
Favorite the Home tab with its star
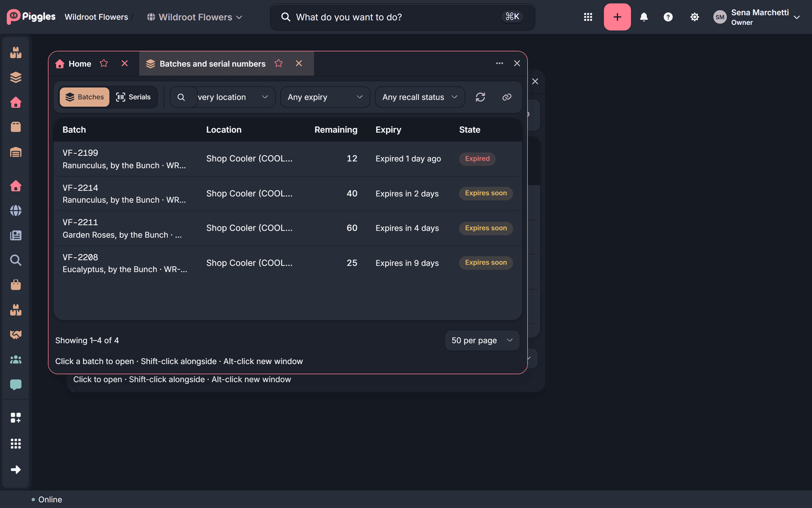[x=104, y=63]
